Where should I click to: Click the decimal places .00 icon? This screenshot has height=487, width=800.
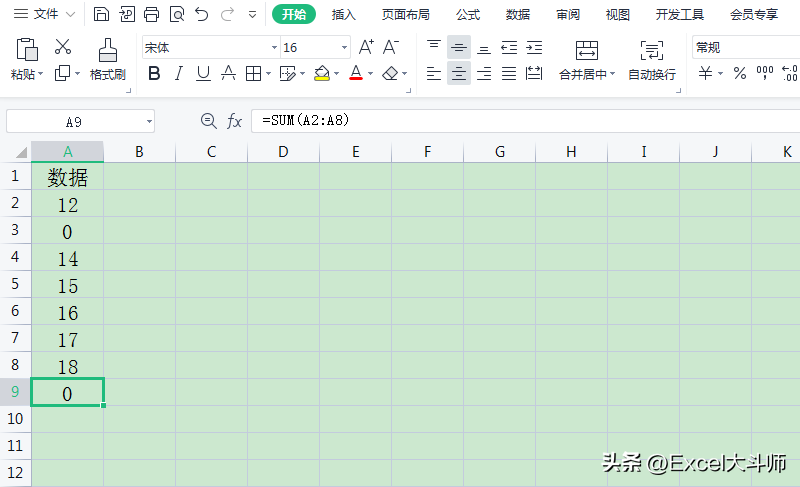[x=790, y=73]
